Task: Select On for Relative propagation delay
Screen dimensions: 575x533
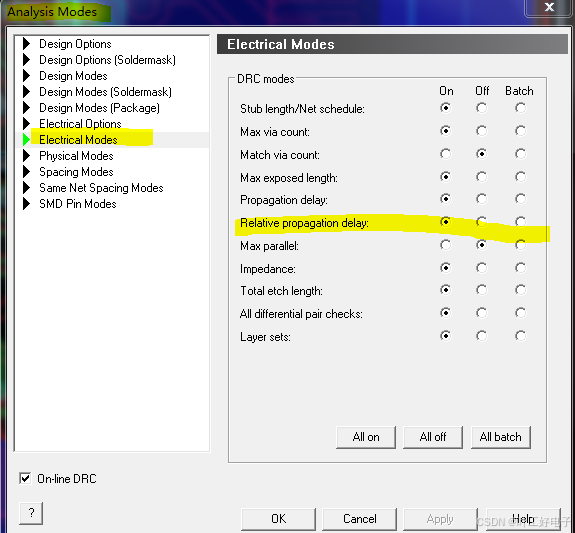Action: pyautogui.click(x=446, y=222)
